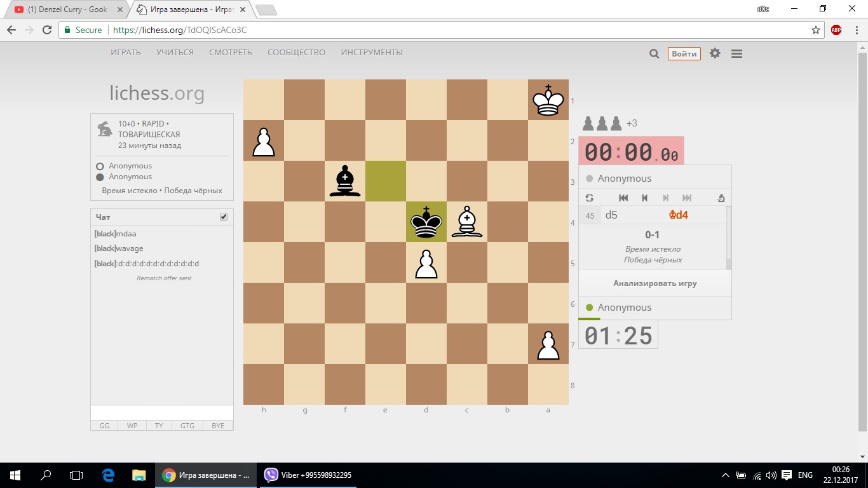Step forward one move

click(x=666, y=198)
